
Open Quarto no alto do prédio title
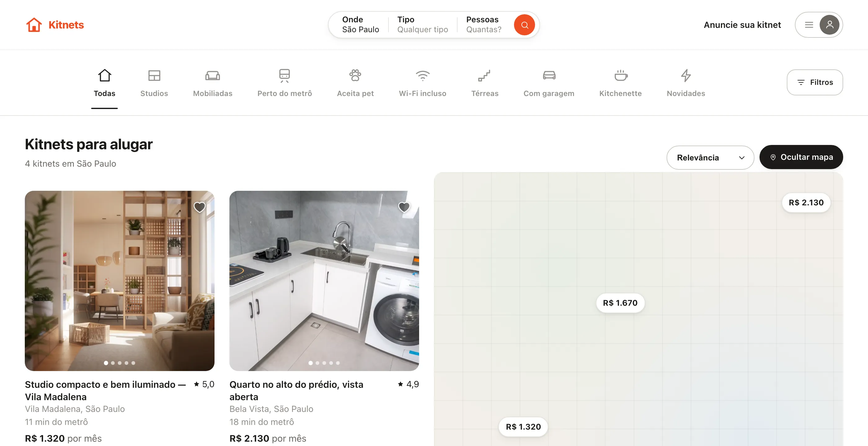tap(296, 391)
